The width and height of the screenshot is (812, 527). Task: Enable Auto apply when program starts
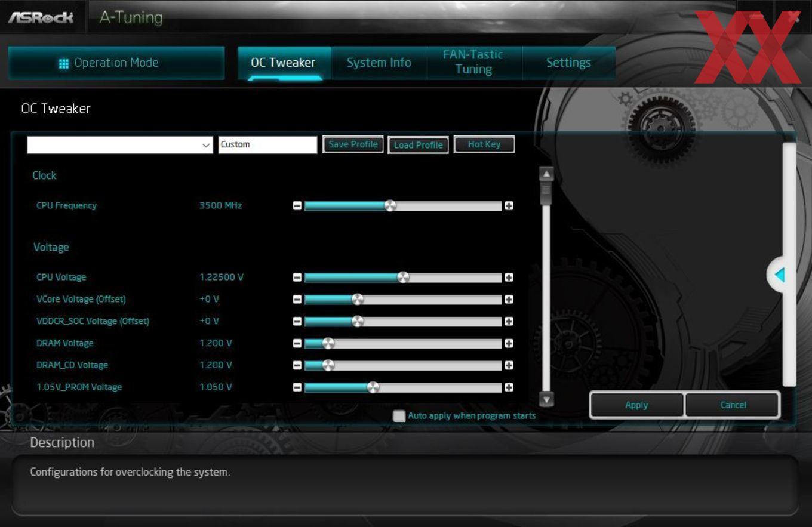pos(399,416)
